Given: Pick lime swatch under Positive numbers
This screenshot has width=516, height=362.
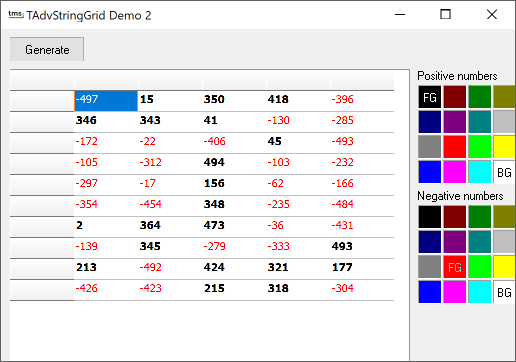Looking at the screenshot, I should coord(480,147).
